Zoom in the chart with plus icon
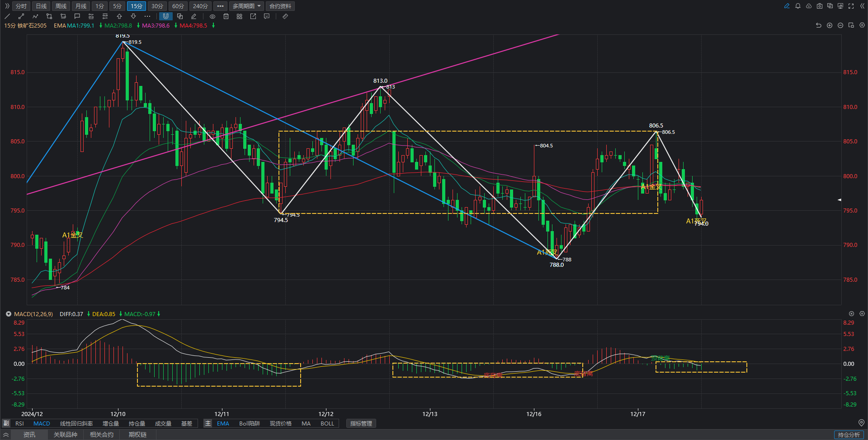868x440 pixels. (x=830, y=25)
